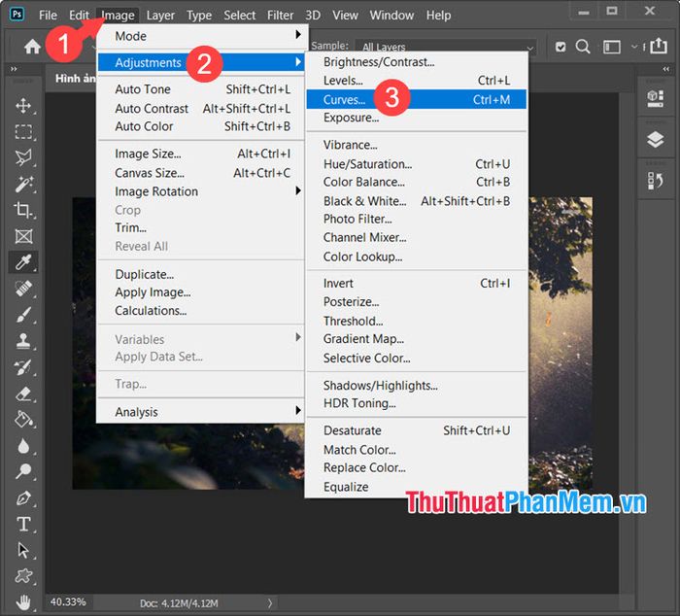Choose Hue/Saturation adjustment
The height and width of the screenshot is (616, 680).
coord(417,164)
